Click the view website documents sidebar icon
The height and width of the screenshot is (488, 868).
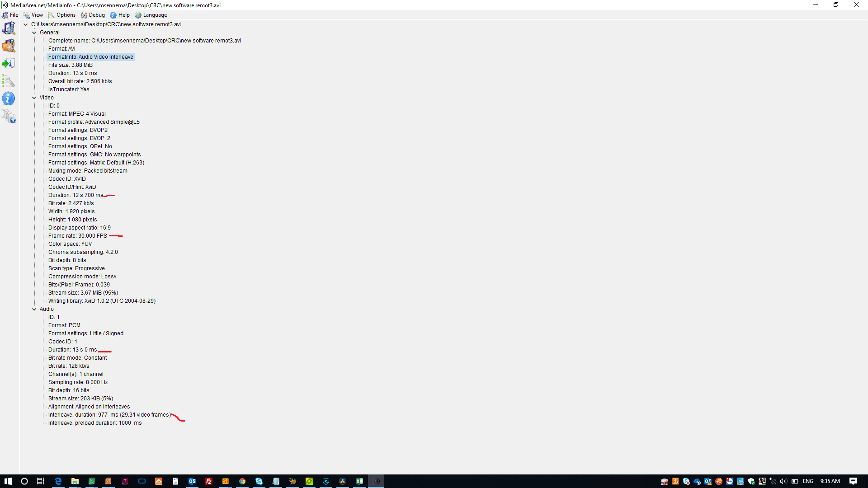(x=9, y=116)
